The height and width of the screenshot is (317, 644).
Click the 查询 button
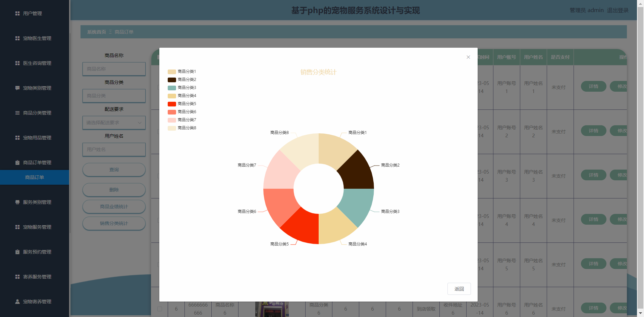pyautogui.click(x=114, y=170)
